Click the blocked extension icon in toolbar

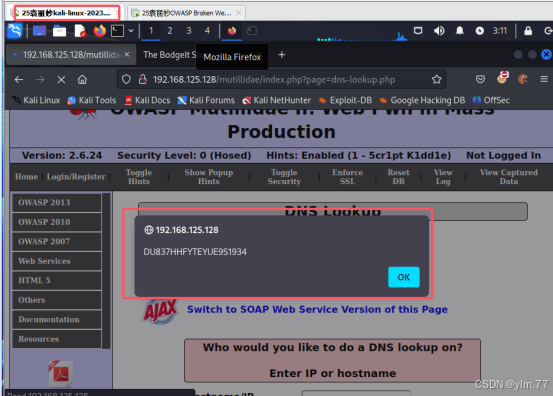502,78
